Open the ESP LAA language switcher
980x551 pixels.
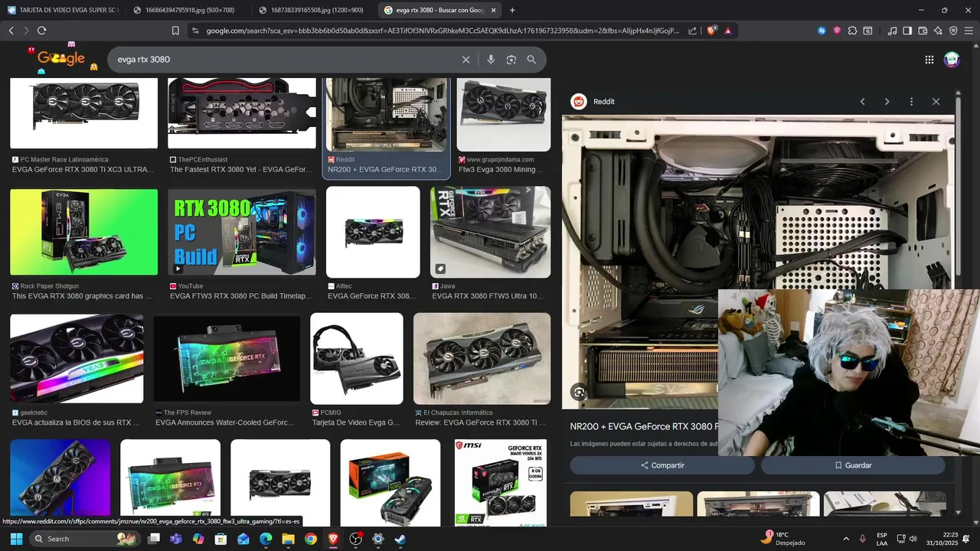tap(882, 539)
